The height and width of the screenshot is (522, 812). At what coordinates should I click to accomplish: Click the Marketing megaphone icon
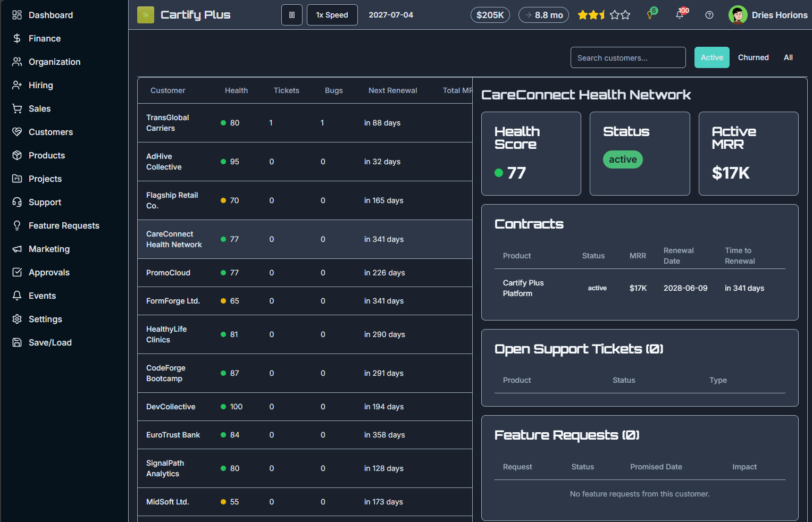[x=17, y=249]
